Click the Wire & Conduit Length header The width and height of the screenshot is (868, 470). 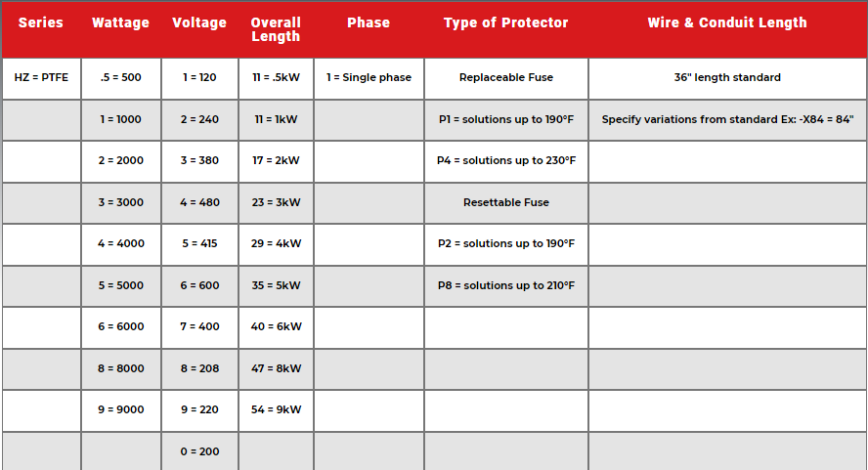[727, 22]
